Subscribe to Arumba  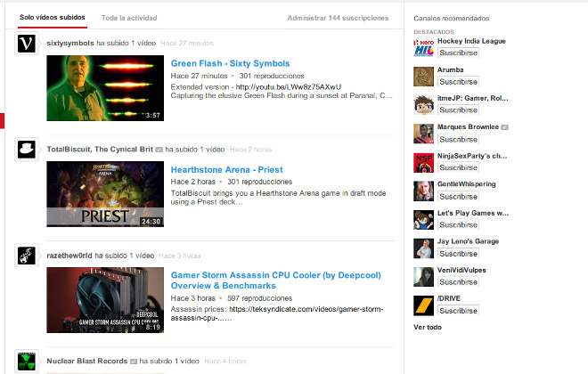[x=458, y=82]
